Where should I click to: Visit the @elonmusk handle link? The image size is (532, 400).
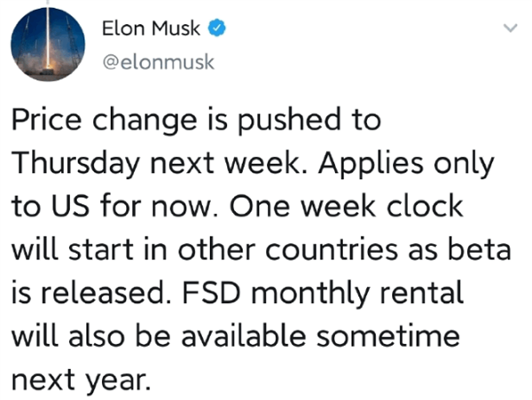(x=159, y=62)
